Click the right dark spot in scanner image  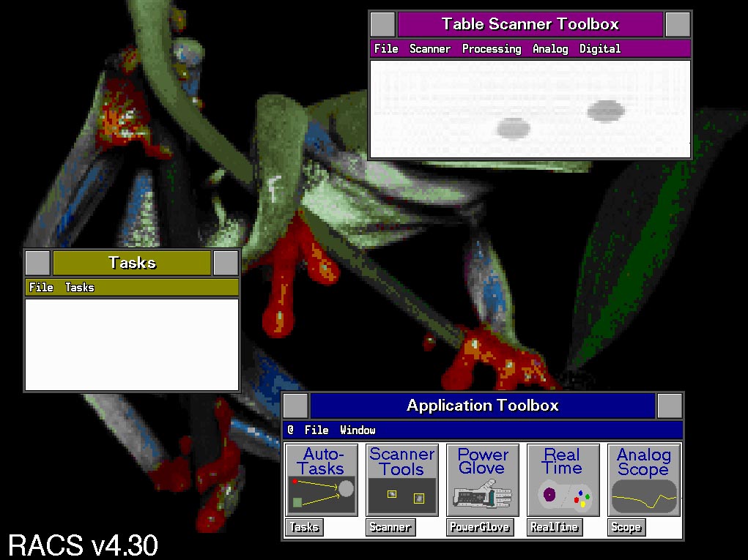point(606,111)
